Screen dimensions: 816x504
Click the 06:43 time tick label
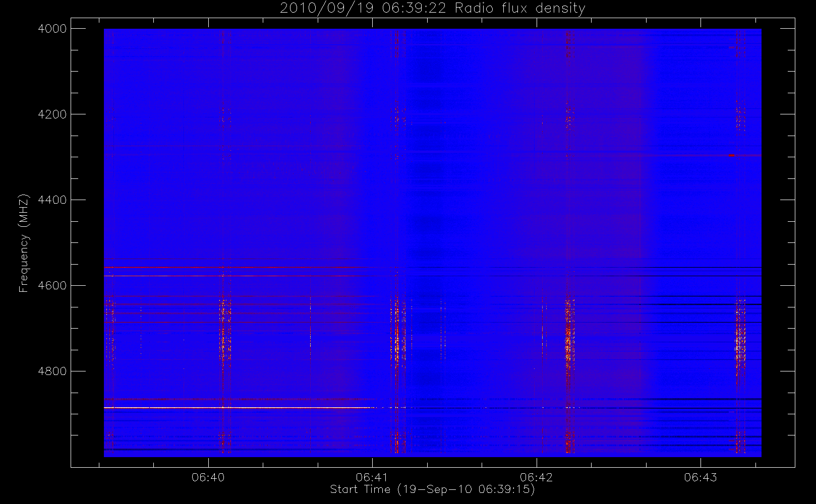coord(701,477)
